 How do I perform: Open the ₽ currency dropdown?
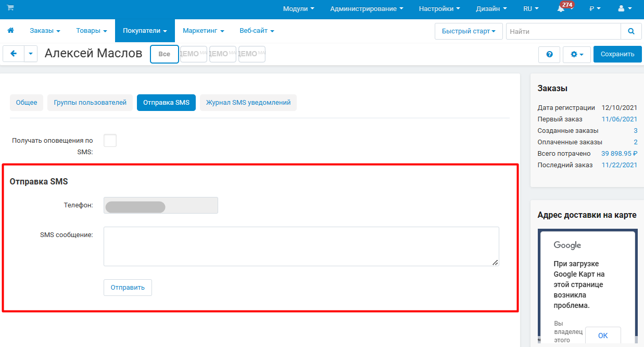(x=595, y=9)
